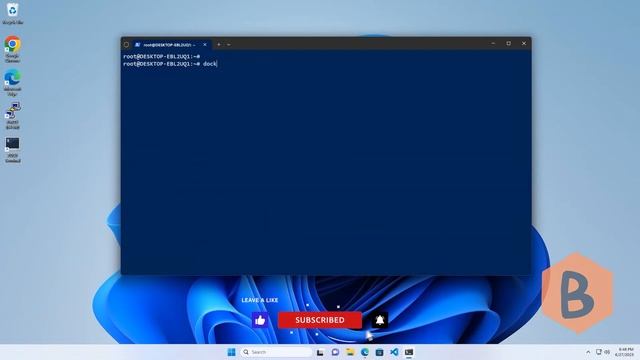
Task: Select the Microsoft Edge desktop shortcut
Action: 13,83
